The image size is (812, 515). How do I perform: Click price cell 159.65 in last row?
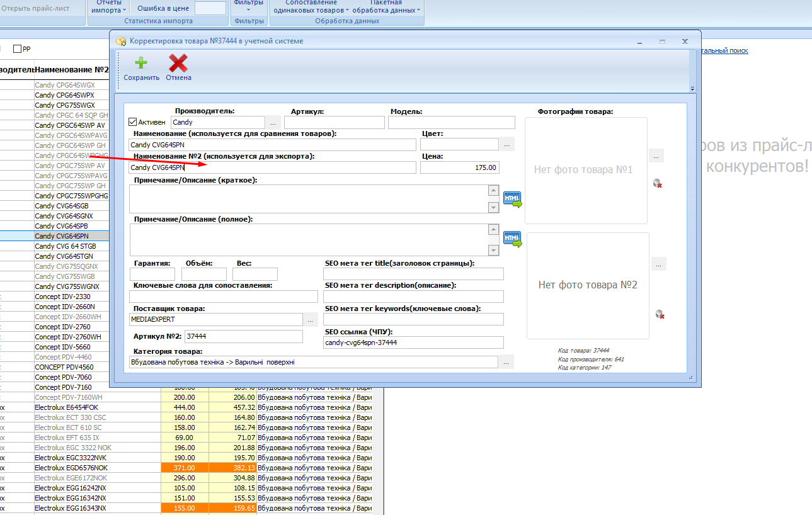pyautogui.click(x=232, y=508)
